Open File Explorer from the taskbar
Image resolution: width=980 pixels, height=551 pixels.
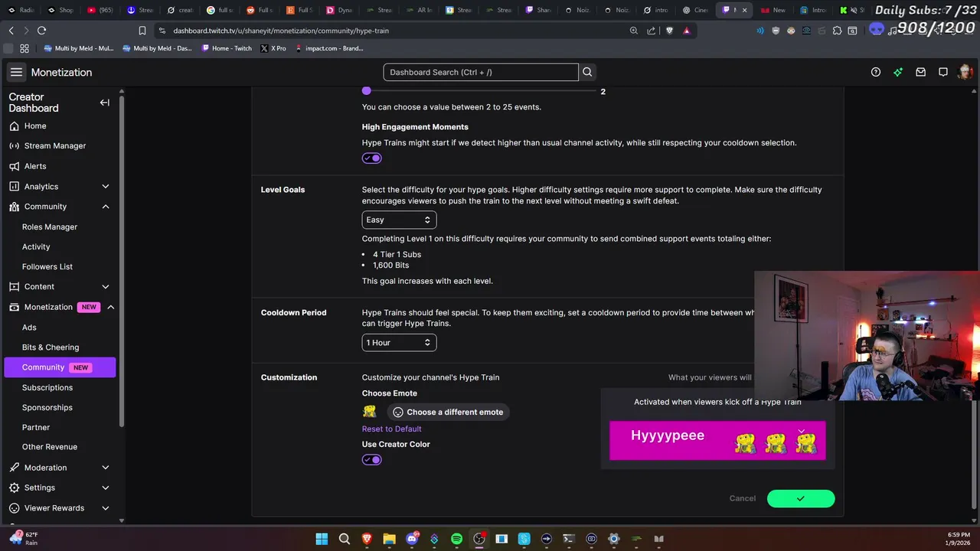tap(389, 539)
